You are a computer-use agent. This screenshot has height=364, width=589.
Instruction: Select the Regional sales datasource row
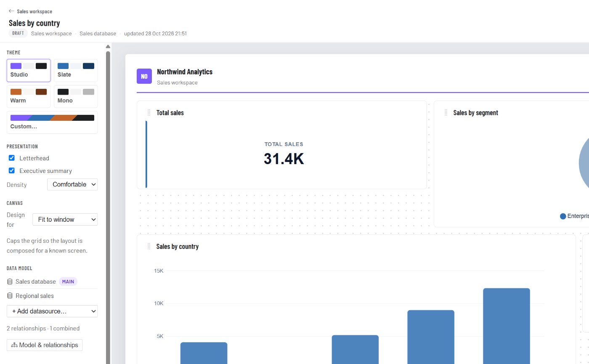pyautogui.click(x=52, y=296)
